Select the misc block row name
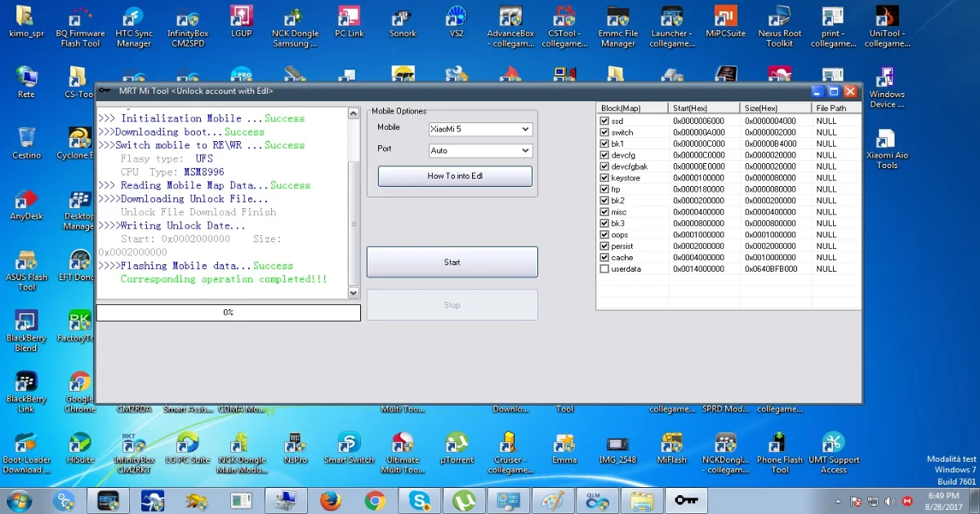Image resolution: width=980 pixels, height=514 pixels. point(619,212)
